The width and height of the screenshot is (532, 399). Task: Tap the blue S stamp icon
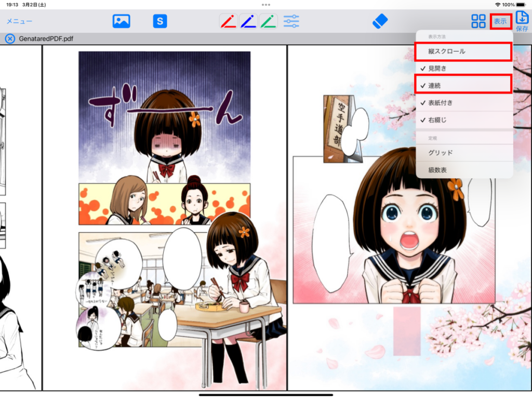point(160,21)
